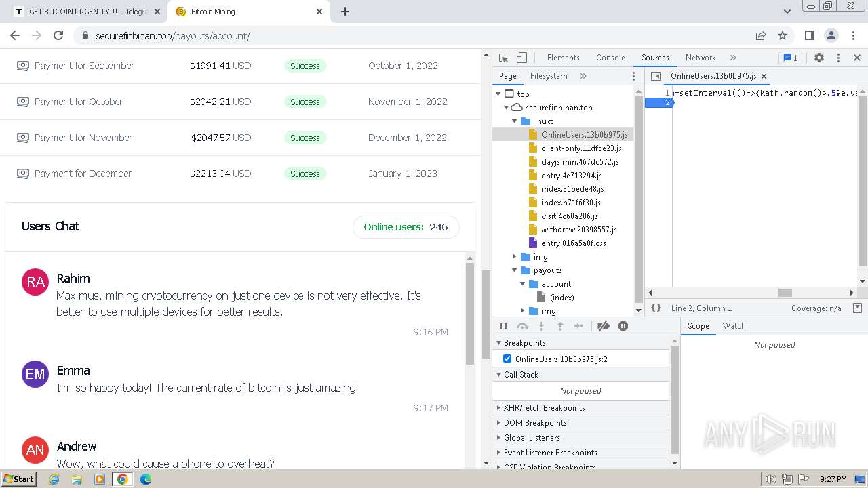This screenshot has height=488, width=868.
Task: Share this page icon in address bar
Action: coord(761,35)
